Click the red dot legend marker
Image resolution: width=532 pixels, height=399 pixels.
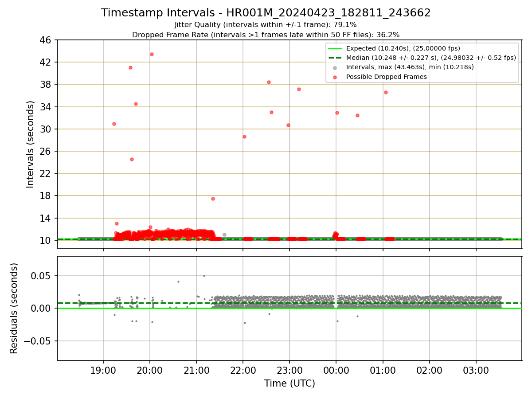(335, 77)
